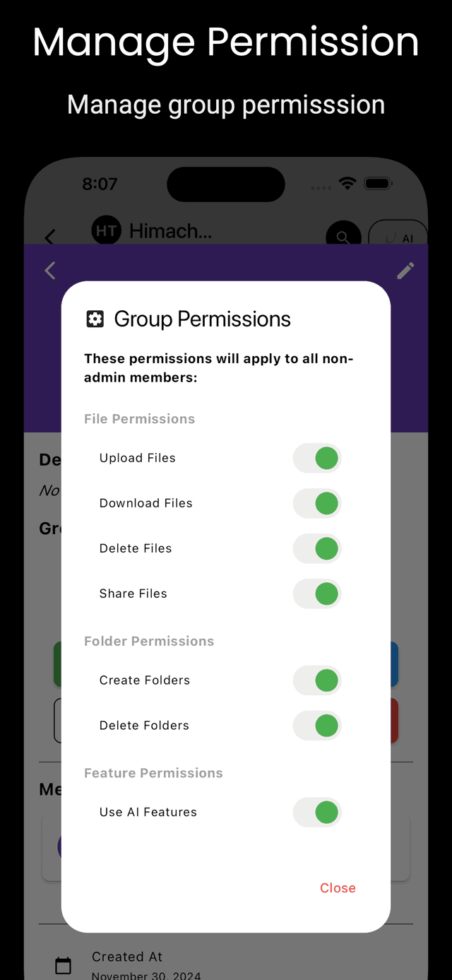Select the File Permissions section header

139,418
